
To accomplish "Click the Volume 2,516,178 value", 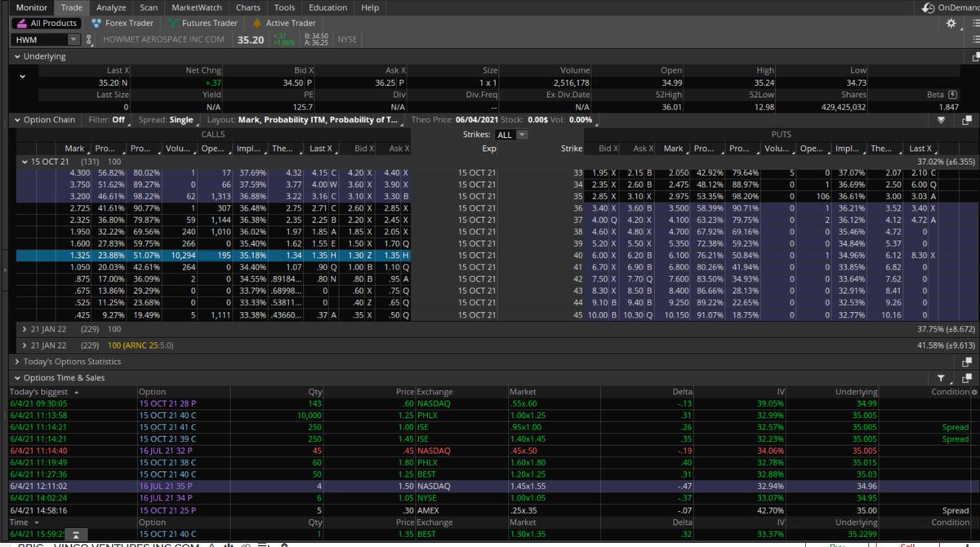I will [x=571, y=82].
